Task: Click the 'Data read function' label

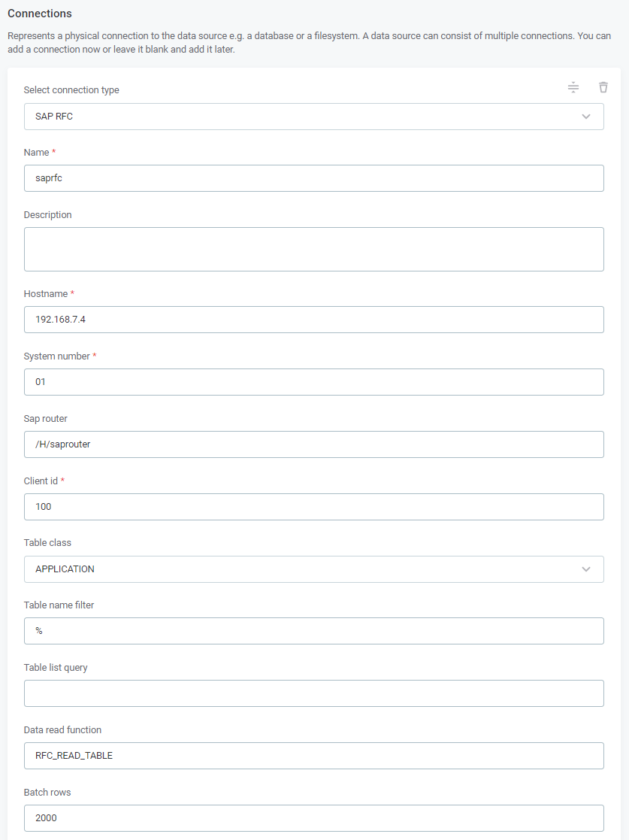Action: point(62,730)
